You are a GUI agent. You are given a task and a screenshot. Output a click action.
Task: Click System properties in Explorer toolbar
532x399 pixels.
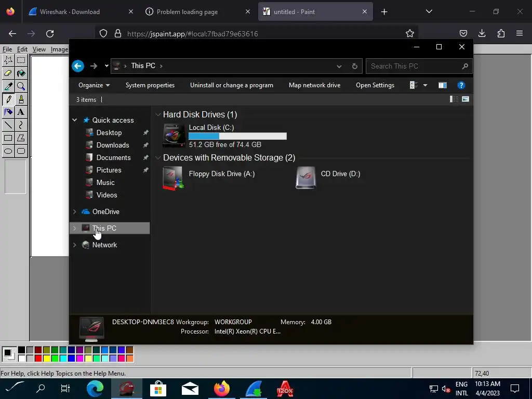tap(150, 85)
